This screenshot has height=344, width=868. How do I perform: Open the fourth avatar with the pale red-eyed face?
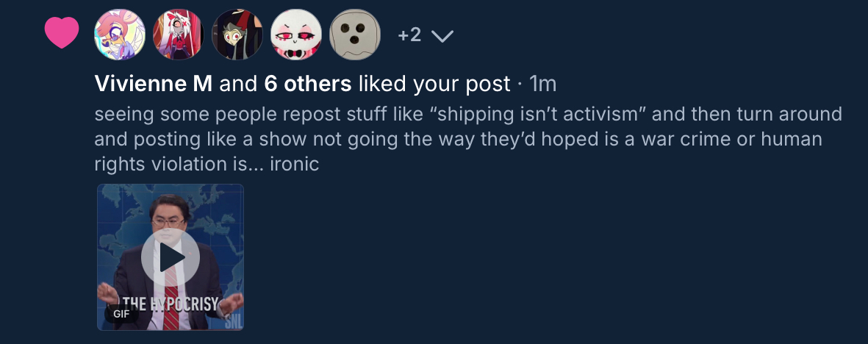coord(296,35)
